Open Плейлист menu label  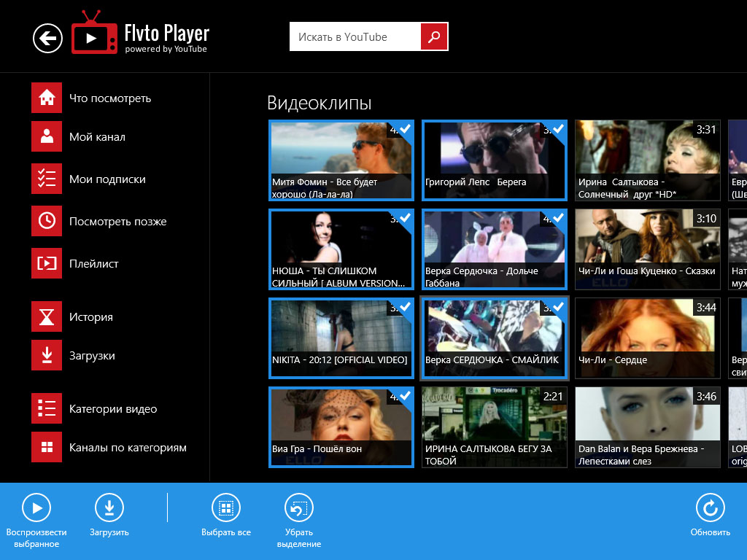click(94, 263)
